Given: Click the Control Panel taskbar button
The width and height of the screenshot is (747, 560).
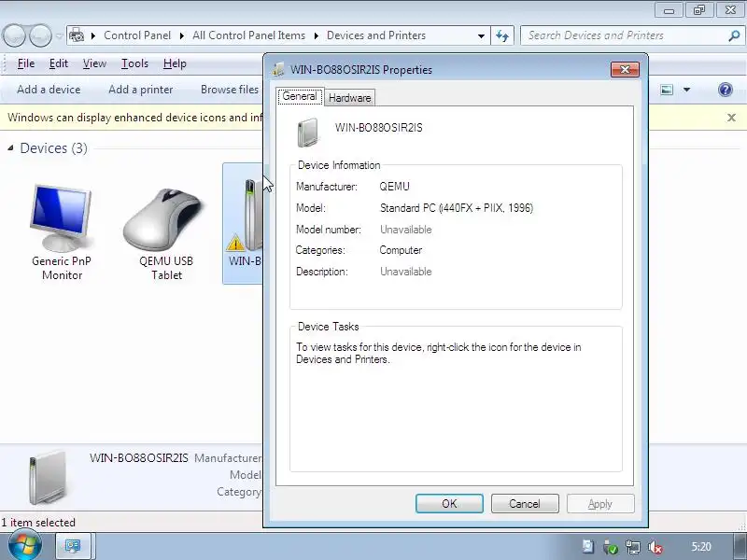Looking at the screenshot, I should click(x=73, y=546).
